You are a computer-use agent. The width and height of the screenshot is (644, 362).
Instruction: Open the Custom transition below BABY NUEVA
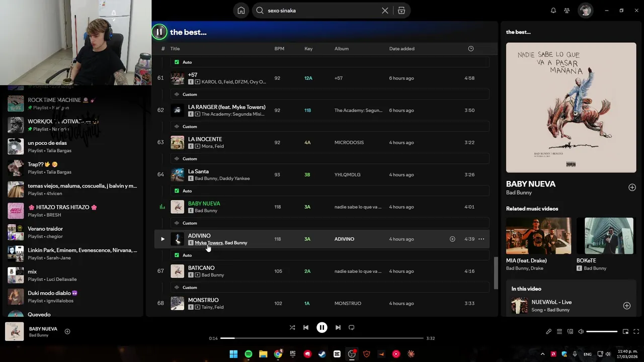330,223
